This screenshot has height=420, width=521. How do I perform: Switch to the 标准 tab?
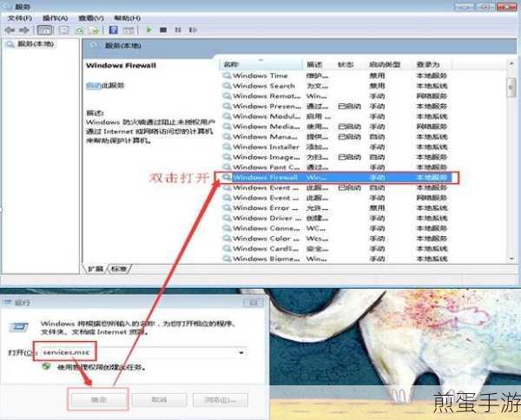coord(119,269)
